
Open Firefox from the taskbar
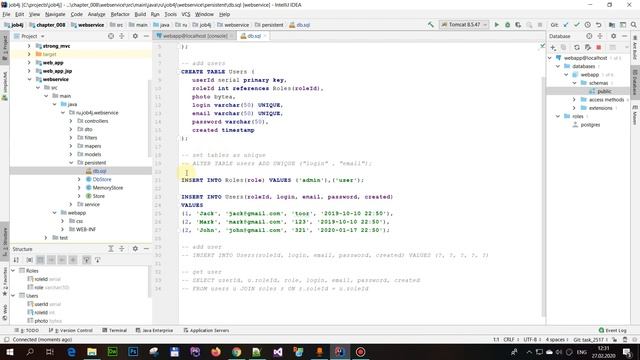pos(216,352)
